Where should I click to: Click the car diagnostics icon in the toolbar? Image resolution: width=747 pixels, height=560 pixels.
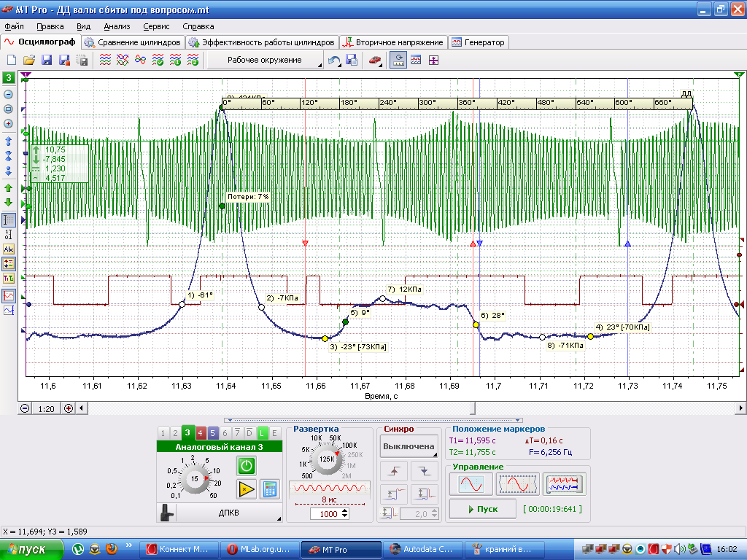375,60
